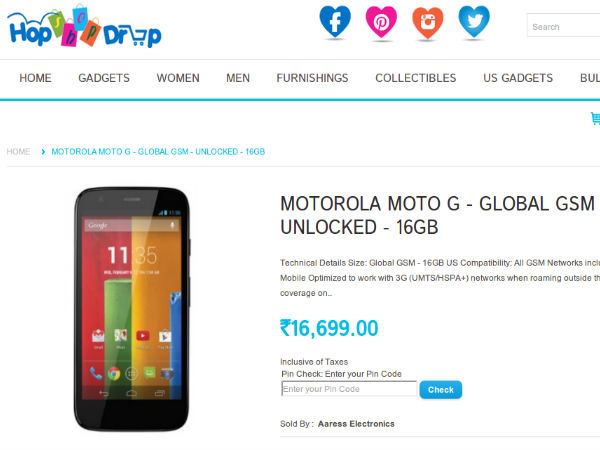Open the GADGETS menu item

(x=104, y=78)
